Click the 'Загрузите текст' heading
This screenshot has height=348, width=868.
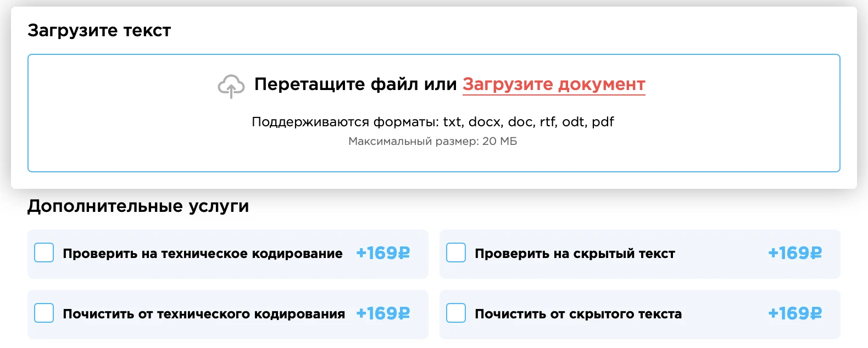tap(99, 31)
